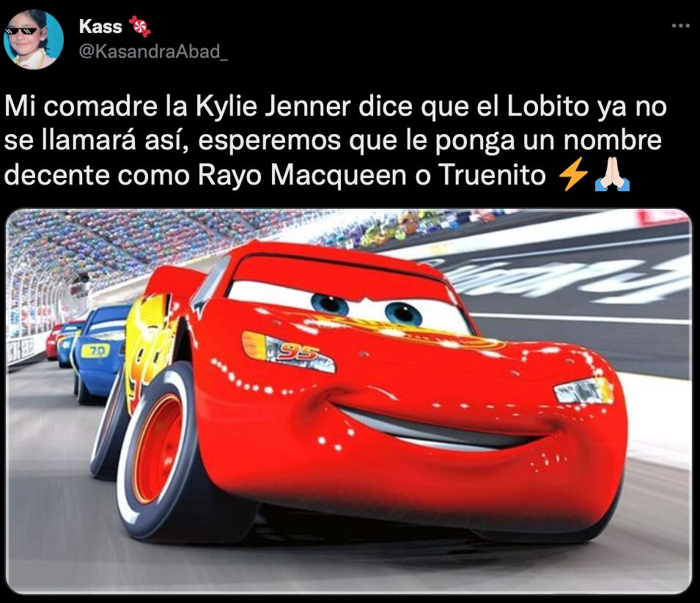700x603 pixels.
Task: Click the number 70 on blue car
Action: (x=97, y=351)
